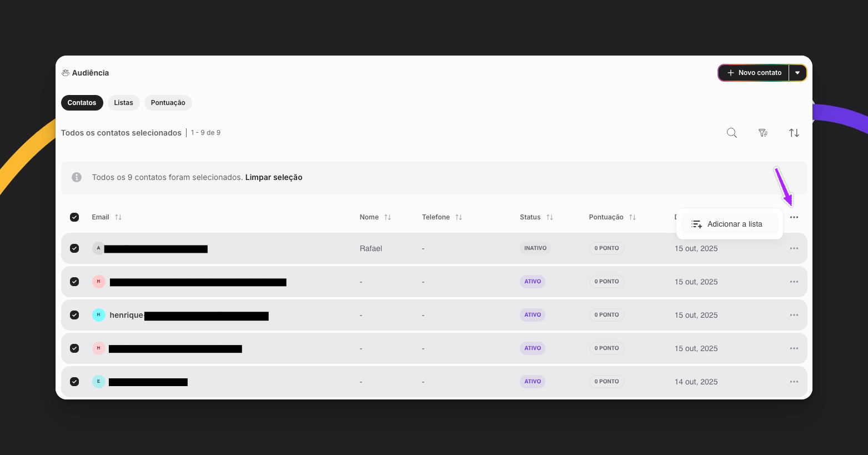
Task: Open the Pontuação tab
Action: [x=168, y=103]
